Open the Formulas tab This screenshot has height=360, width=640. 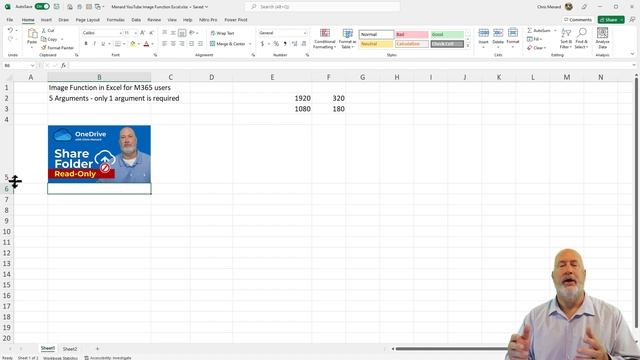click(x=116, y=20)
